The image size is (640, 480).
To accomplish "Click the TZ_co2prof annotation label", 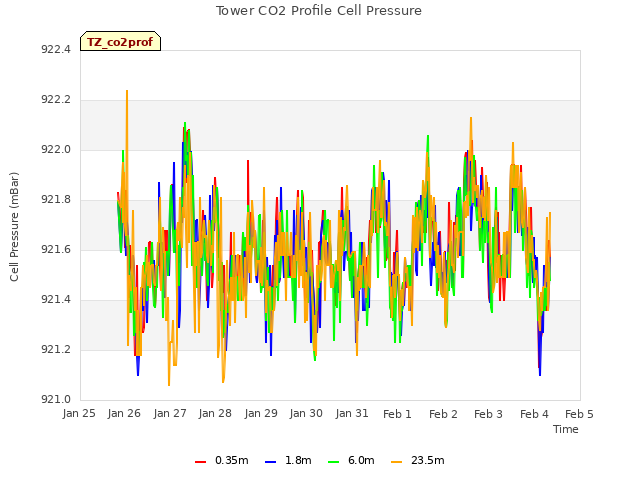I will [x=120, y=42].
